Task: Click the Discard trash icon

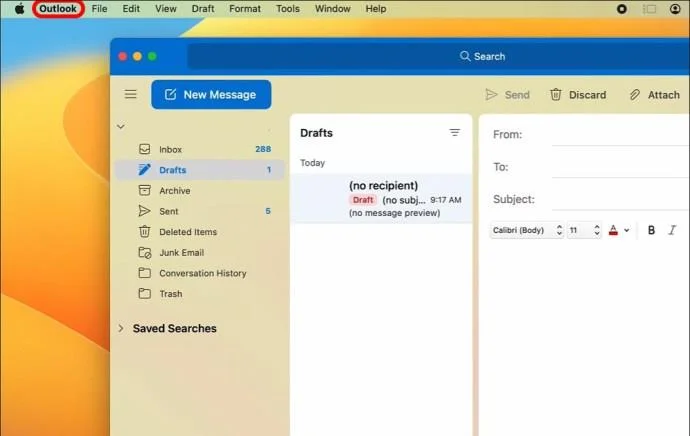Action: click(x=556, y=95)
